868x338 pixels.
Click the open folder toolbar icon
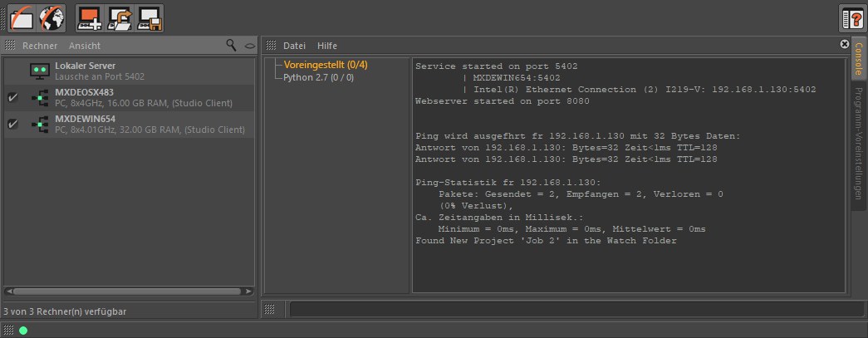(x=22, y=17)
